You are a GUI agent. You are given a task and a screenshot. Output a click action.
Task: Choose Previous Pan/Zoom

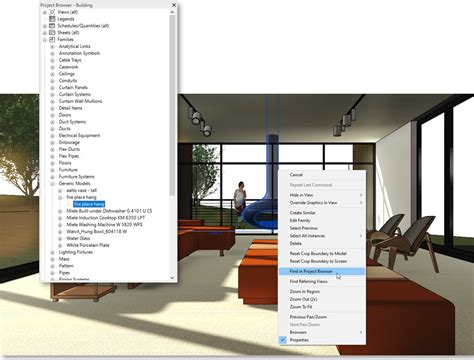tap(322, 317)
